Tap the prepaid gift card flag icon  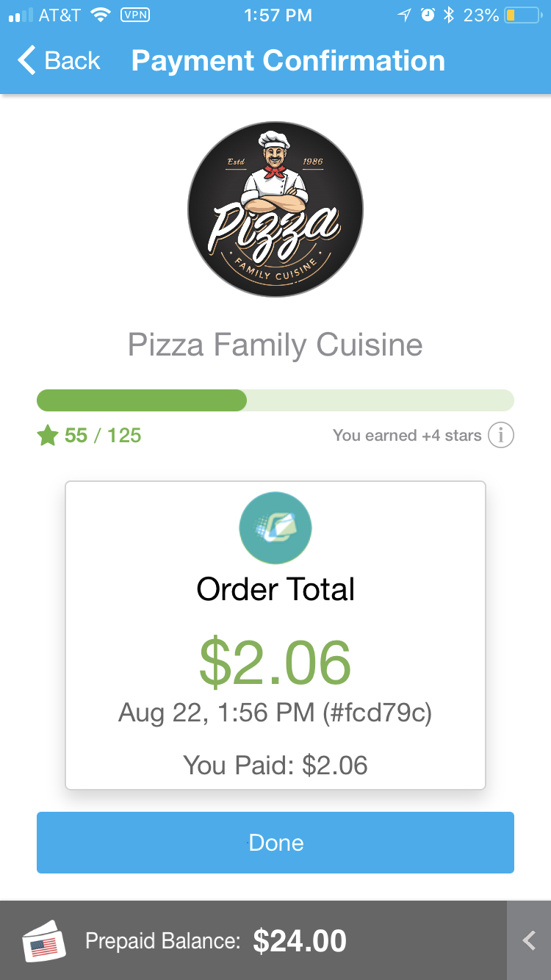coord(44,941)
